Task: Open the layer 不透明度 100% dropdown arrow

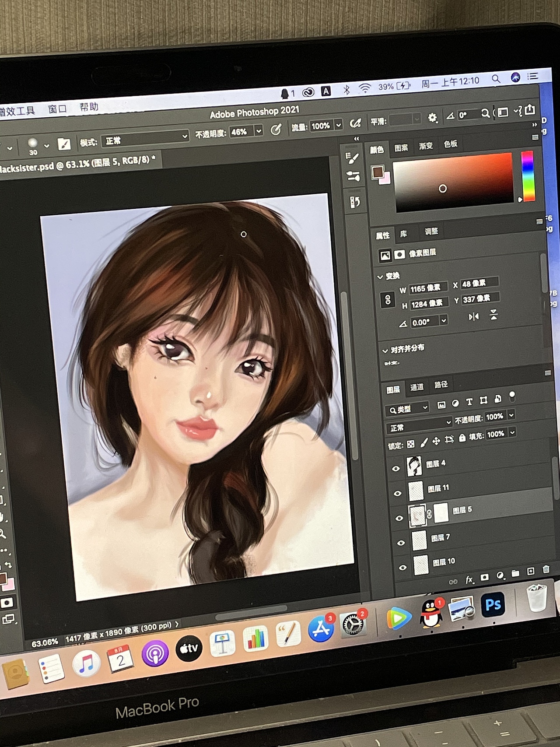Action: [511, 415]
